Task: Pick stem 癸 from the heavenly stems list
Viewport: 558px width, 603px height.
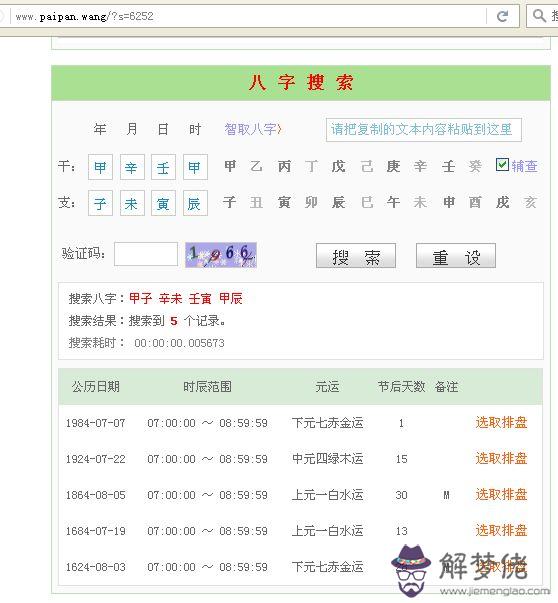Action: 475,166
